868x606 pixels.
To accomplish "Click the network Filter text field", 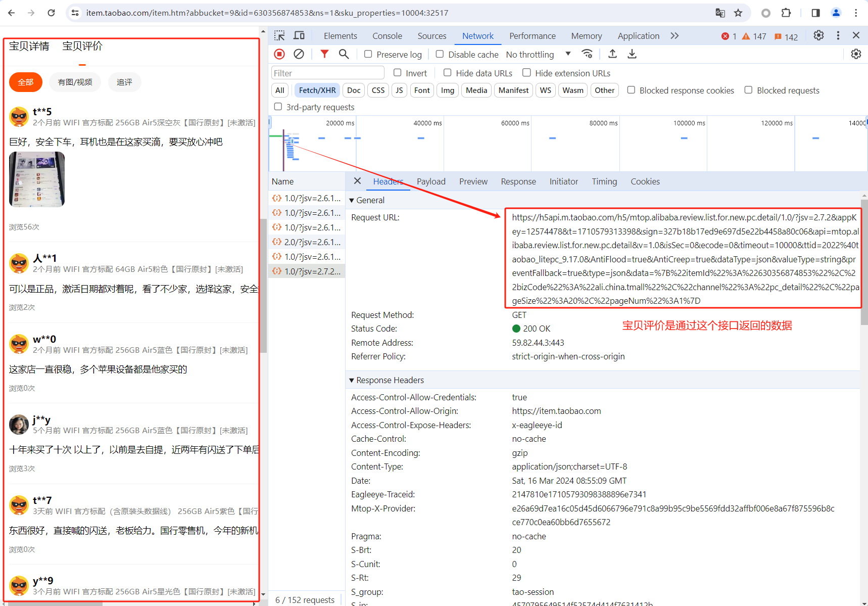I will pyautogui.click(x=327, y=73).
